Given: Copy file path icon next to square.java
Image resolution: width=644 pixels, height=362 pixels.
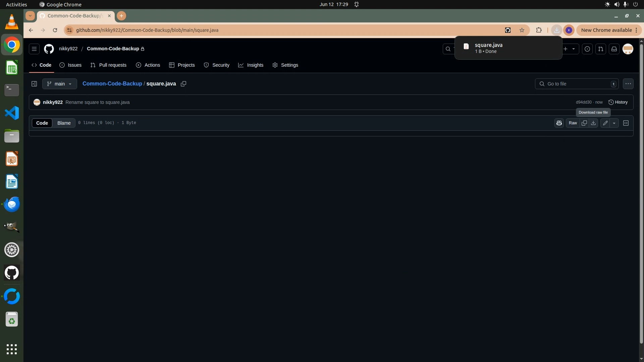Looking at the screenshot, I should 183,84.
